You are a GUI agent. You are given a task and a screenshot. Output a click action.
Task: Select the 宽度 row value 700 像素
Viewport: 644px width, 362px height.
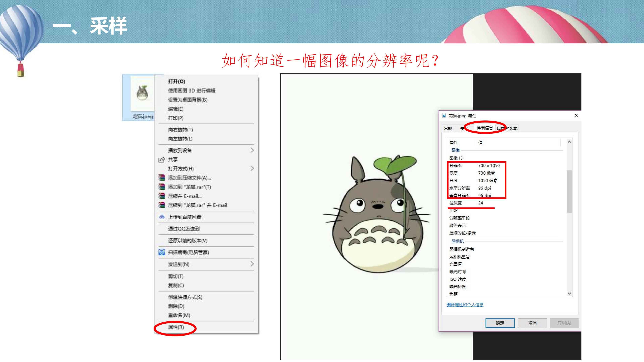click(x=487, y=173)
